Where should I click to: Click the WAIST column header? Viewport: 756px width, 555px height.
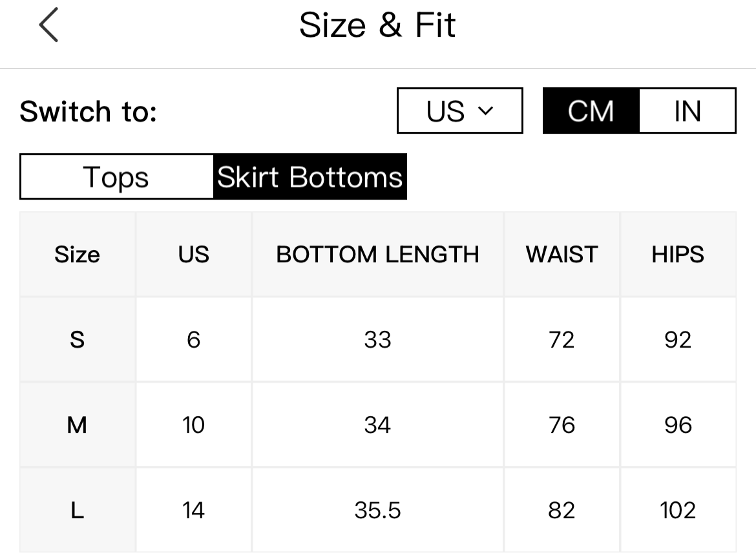pos(562,254)
